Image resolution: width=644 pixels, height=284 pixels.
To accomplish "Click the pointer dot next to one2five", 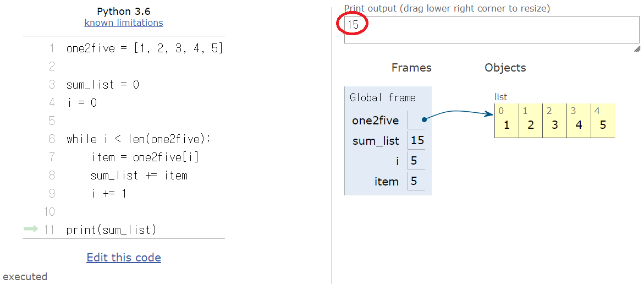I will (425, 119).
